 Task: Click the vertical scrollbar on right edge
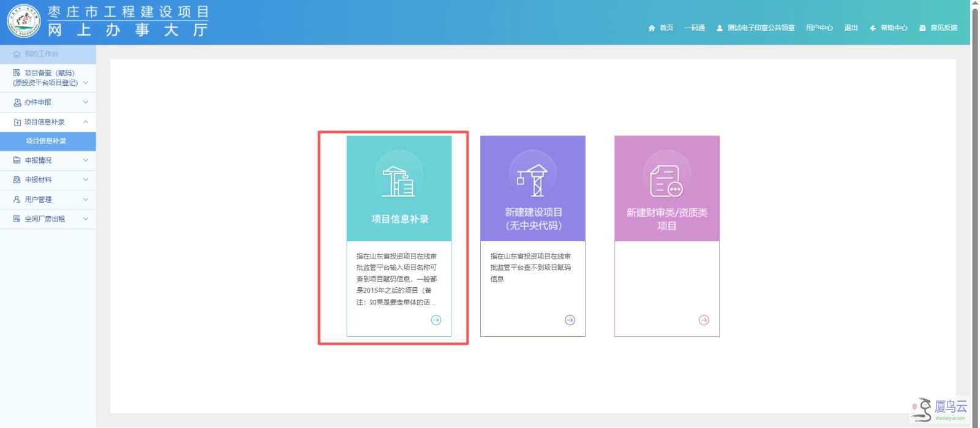click(975, 184)
